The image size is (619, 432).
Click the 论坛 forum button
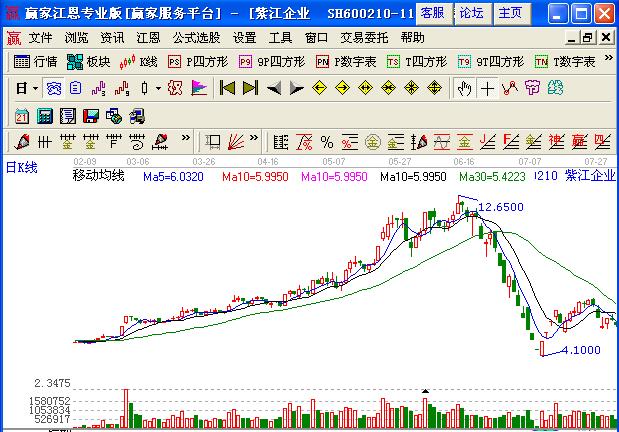(470, 13)
